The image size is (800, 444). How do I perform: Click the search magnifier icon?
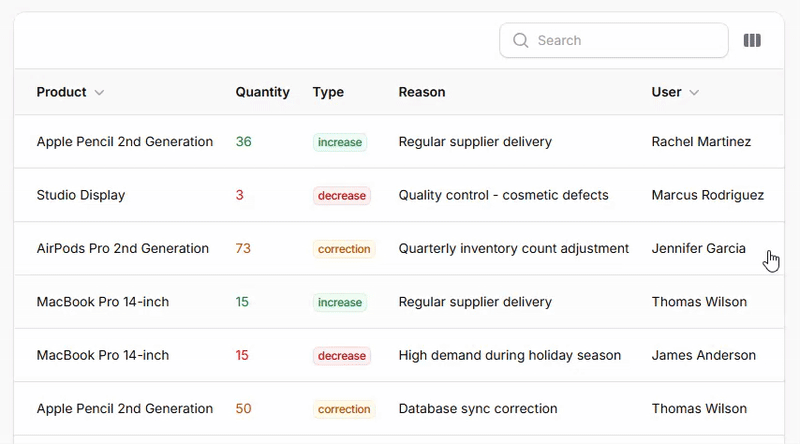pyautogui.click(x=520, y=40)
